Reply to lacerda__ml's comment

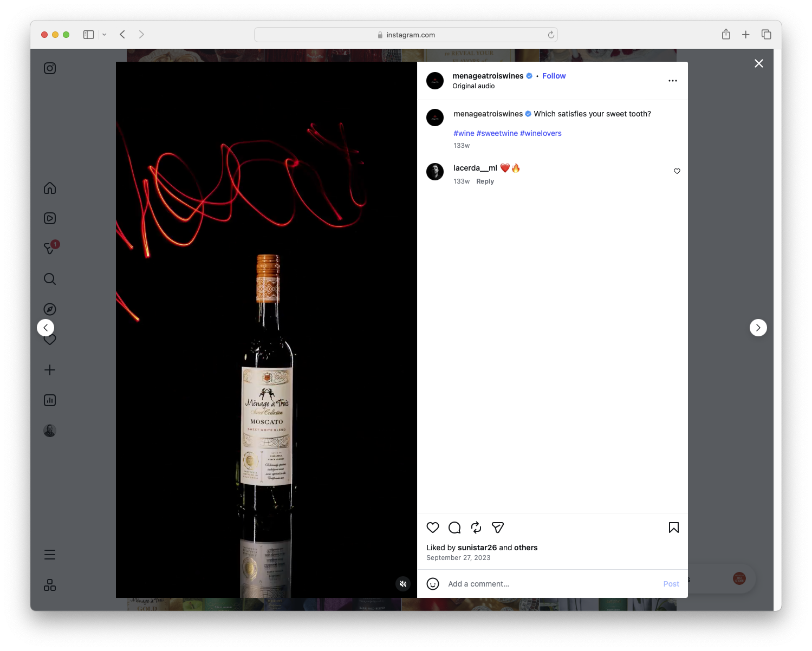(x=485, y=181)
